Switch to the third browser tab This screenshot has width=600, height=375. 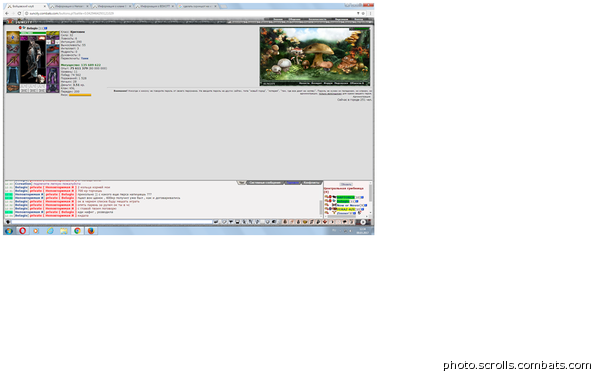112,7
